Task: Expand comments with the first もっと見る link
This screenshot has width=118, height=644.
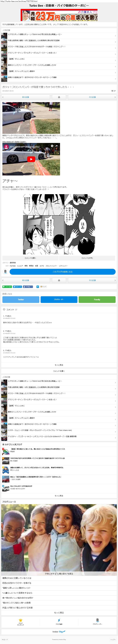Action: [59, 365]
